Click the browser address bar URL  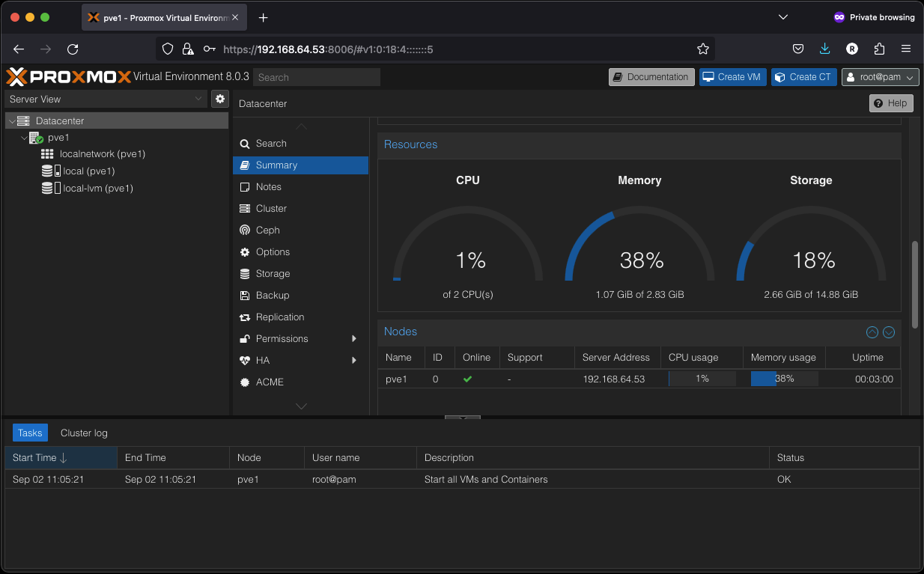[329, 49]
